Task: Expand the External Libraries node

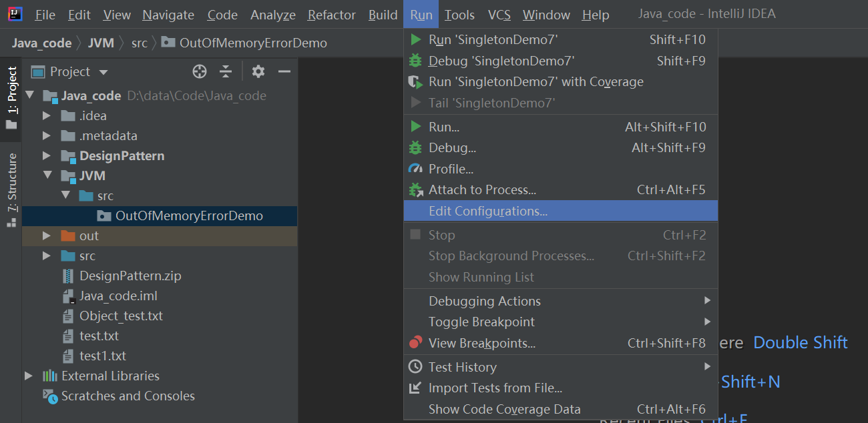Action: pos(29,376)
